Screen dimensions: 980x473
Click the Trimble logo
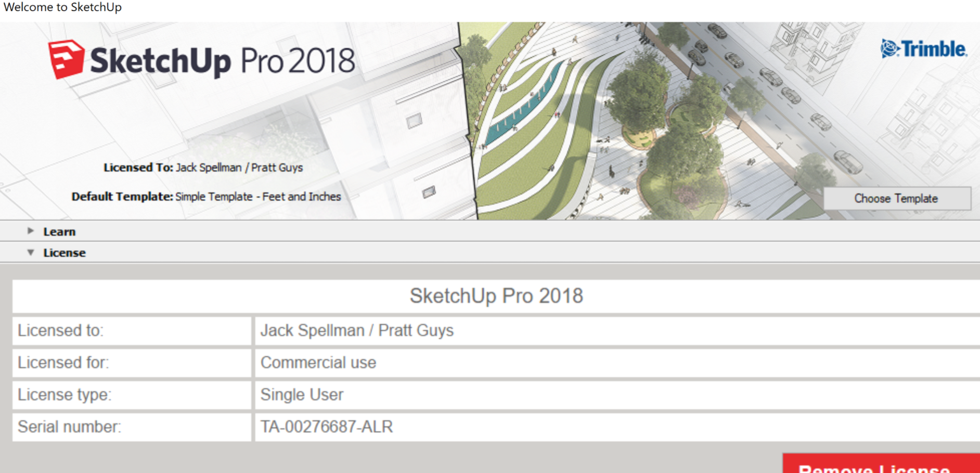[924, 49]
